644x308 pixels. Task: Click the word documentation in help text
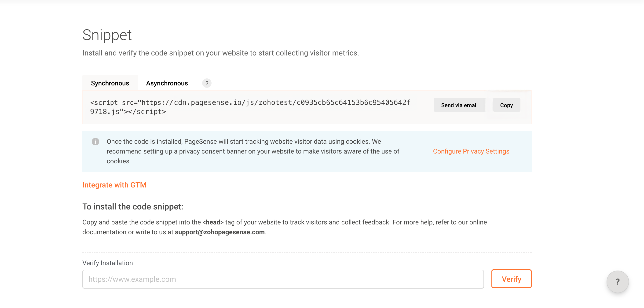point(104,232)
